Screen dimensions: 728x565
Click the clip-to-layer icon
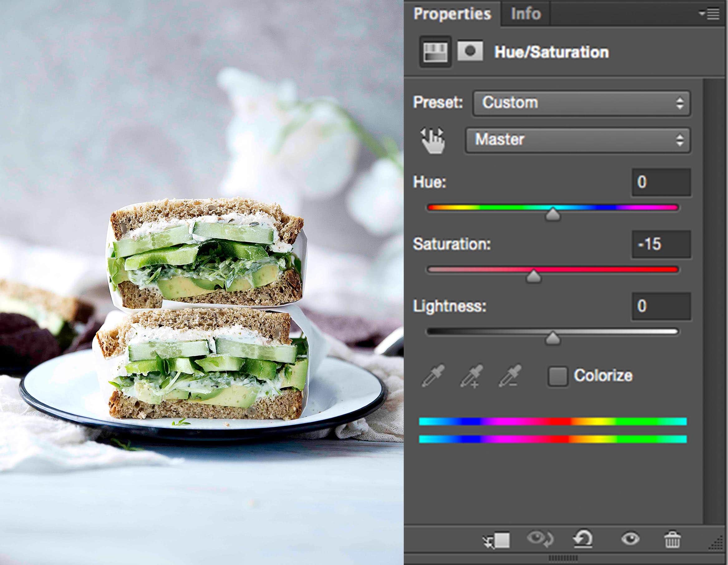[497, 540]
